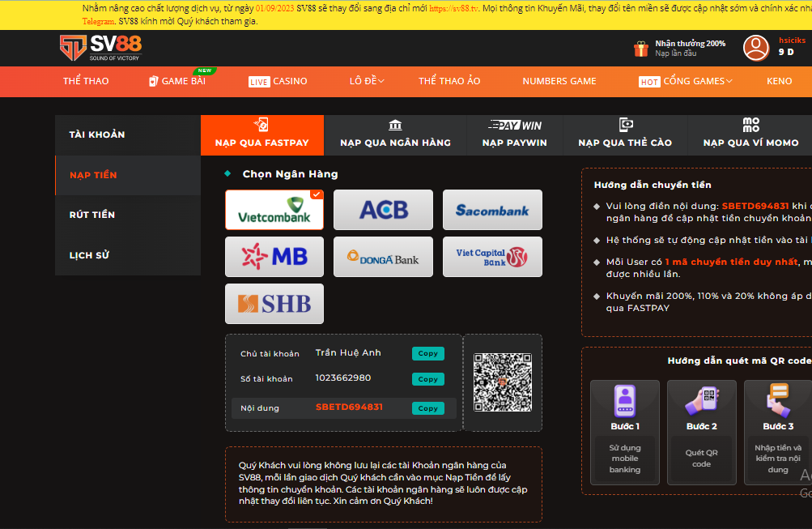This screenshot has height=529, width=812.
Task: Select MB bank
Action: pyautogui.click(x=274, y=257)
